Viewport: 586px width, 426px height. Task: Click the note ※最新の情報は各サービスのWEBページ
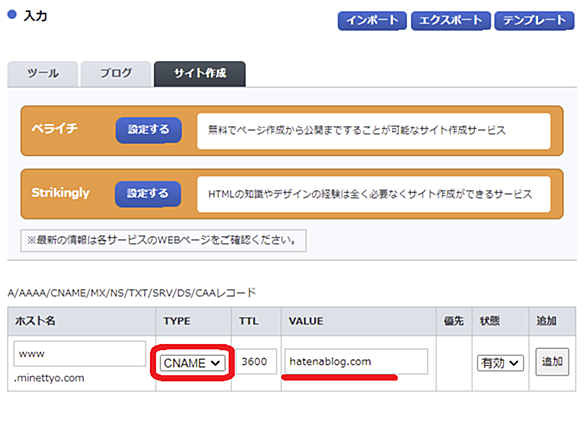click(162, 240)
